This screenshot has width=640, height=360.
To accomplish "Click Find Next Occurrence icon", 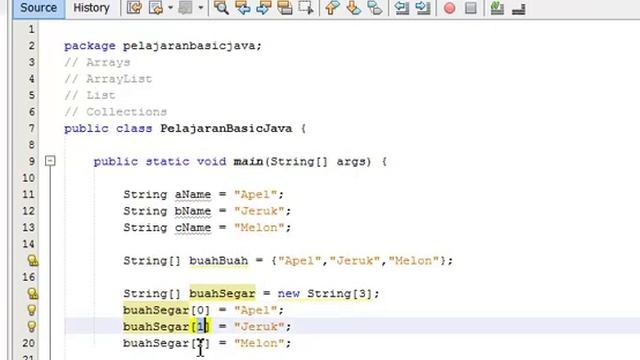I will pyautogui.click(x=264, y=8).
